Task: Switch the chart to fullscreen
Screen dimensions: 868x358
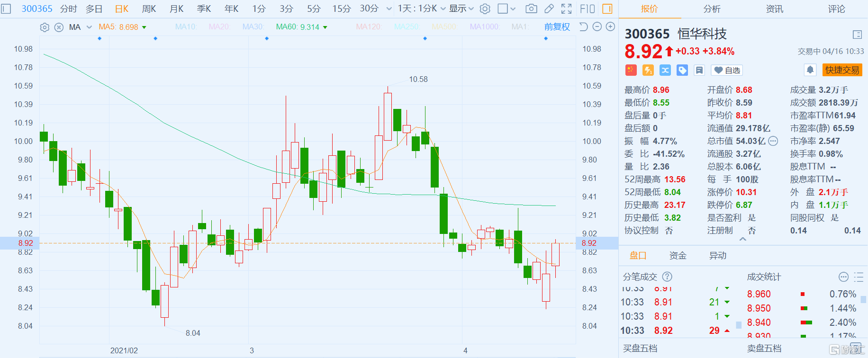Action: [x=566, y=9]
